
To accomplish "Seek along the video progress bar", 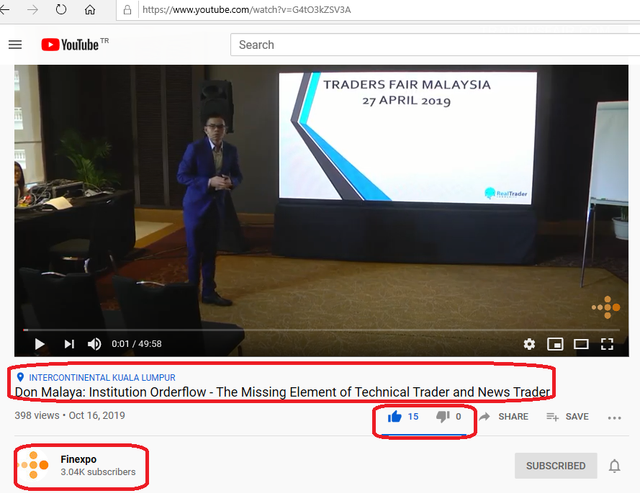I will pos(321,329).
